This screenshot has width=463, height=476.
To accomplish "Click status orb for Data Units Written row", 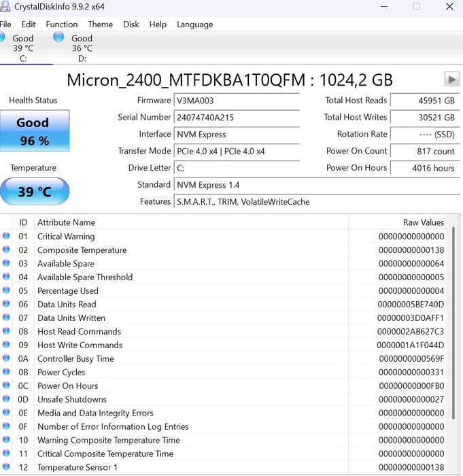I will coord(6,318).
